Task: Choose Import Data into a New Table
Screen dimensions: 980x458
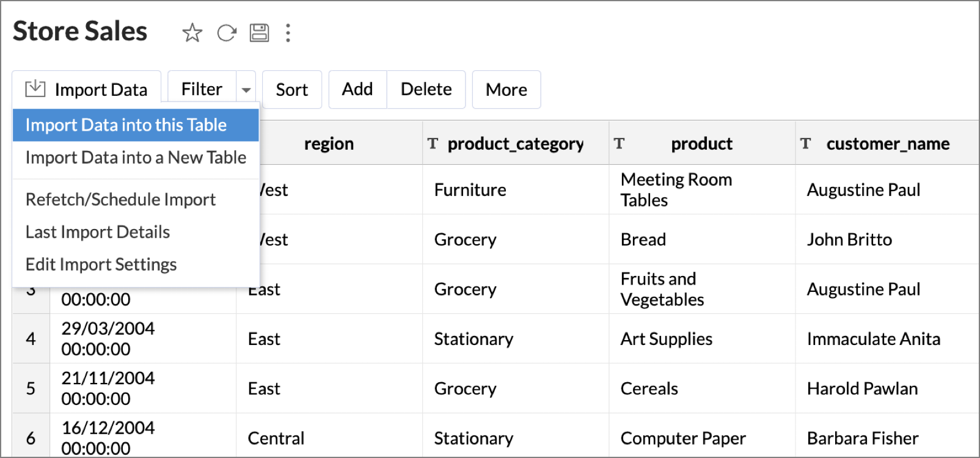Action: (x=136, y=158)
